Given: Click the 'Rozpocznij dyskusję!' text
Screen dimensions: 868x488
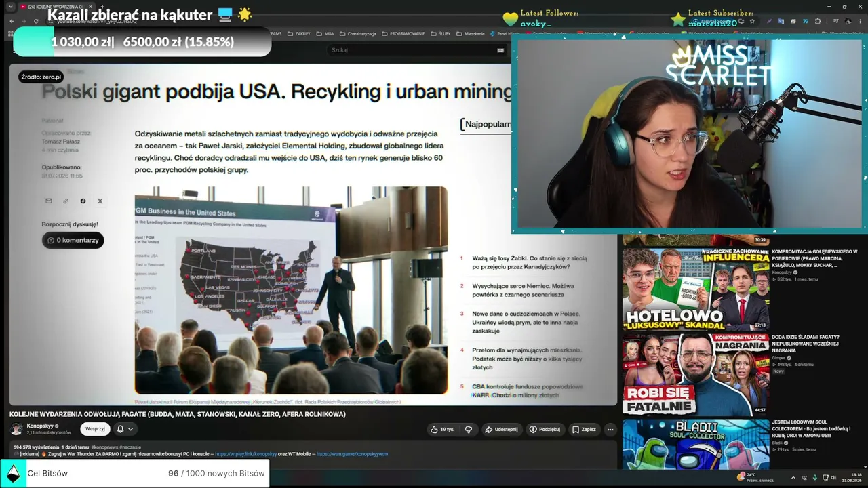Looking at the screenshot, I should click(x=70, y=224).
